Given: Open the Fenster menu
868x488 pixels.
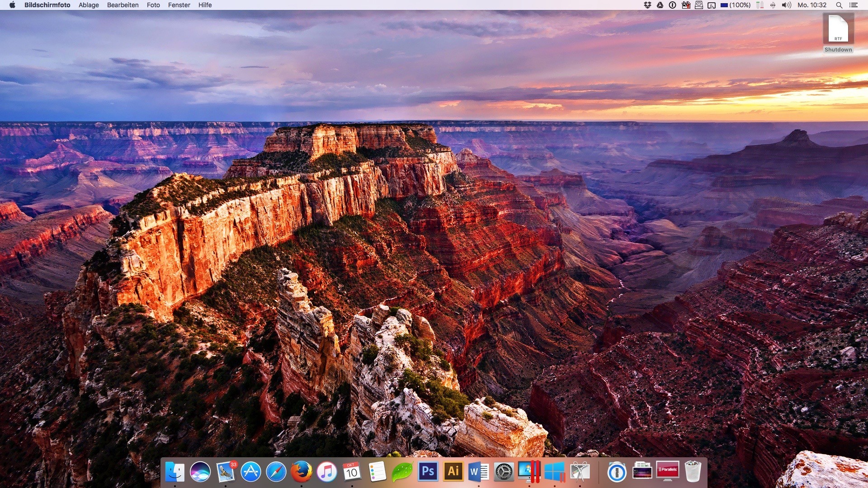Looking at the screenshot, I should (x=179, y=5).
